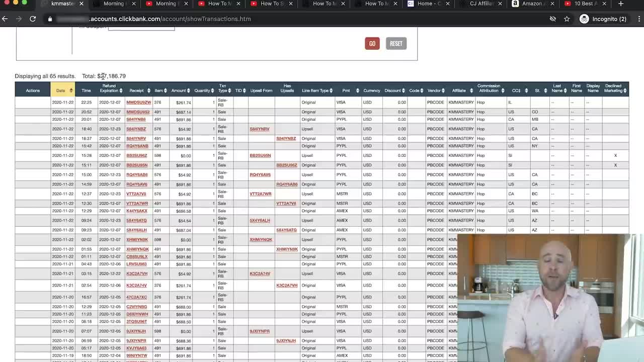Sort table by CC# column
The image size is (644, 362).
coord(518,90)
